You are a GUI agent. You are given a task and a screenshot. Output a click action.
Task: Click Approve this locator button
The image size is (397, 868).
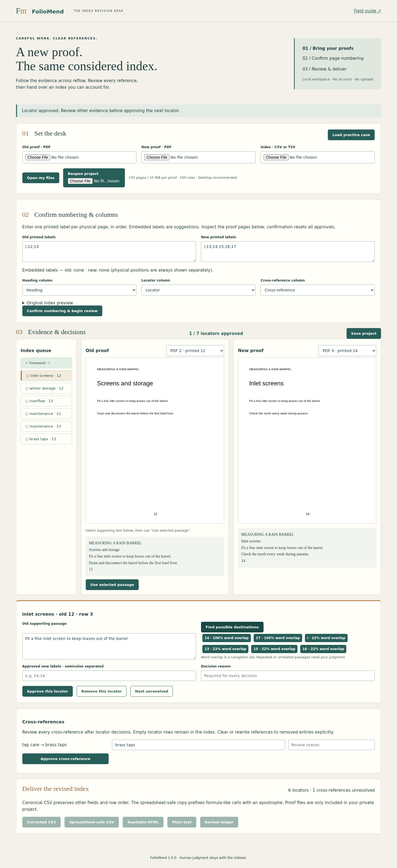pos(48,691)
